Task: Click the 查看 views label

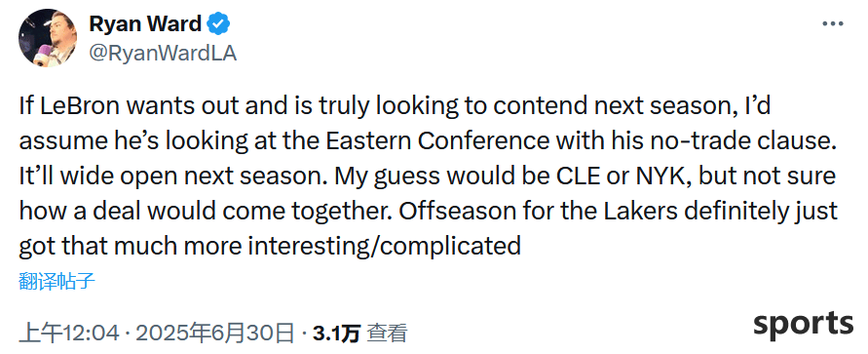Action: [x=388, y=333]
